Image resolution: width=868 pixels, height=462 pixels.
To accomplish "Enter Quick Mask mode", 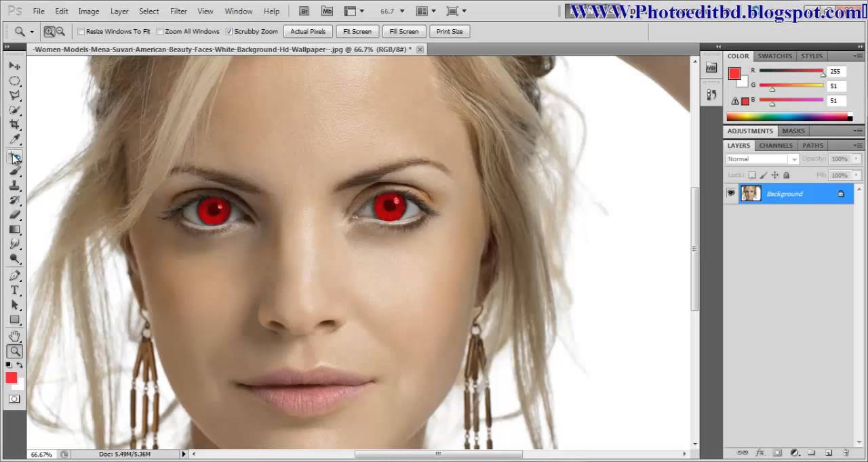I will 14,399.
